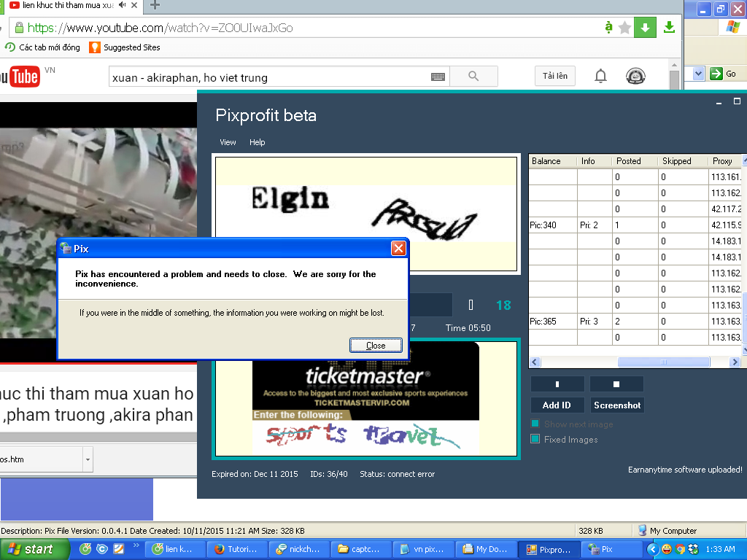747x560 pixels.
Task: Open the Help menu in Pixprofit
Action: point(258,142)
